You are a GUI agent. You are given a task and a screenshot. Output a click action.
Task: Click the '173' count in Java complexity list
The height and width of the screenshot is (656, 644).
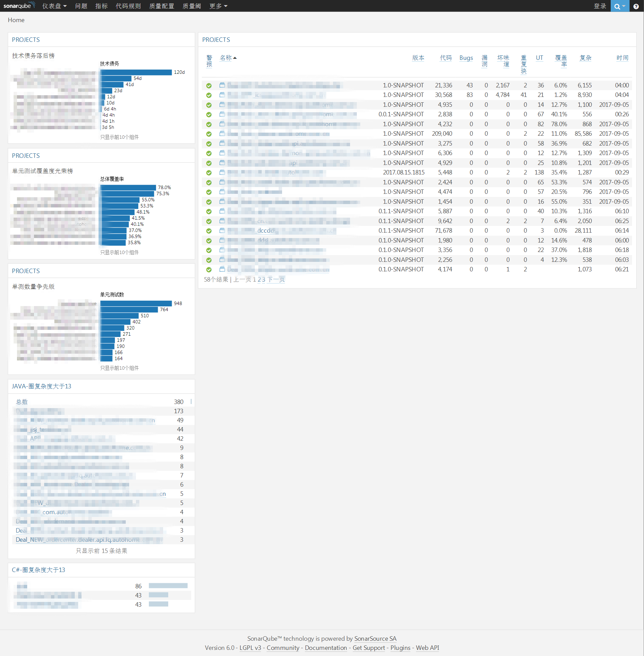click(x=179, y=411)
